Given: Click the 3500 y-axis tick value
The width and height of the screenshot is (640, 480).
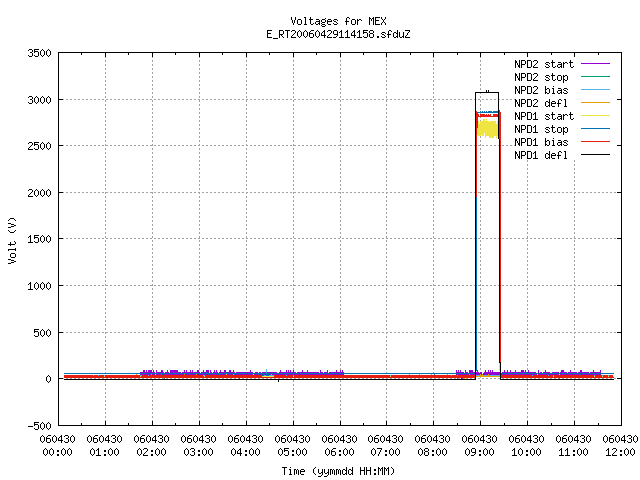Looking at the screenshot, I should click(40, 53).
